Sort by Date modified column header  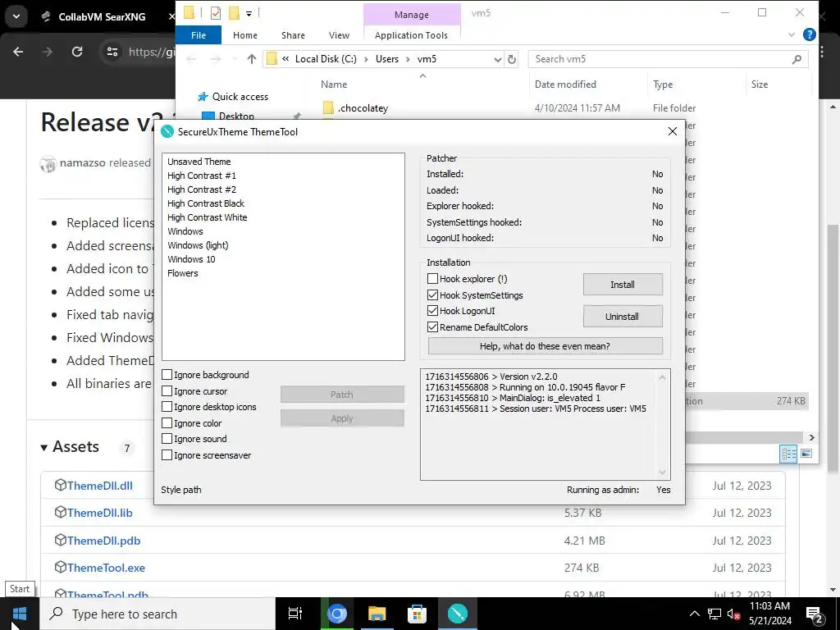(x=565, y=84)
